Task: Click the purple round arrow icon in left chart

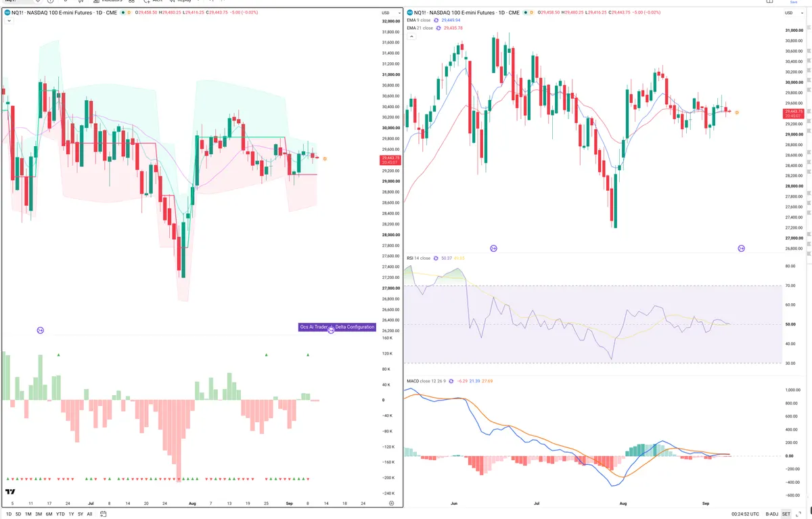Action: (x=41, y=330)
